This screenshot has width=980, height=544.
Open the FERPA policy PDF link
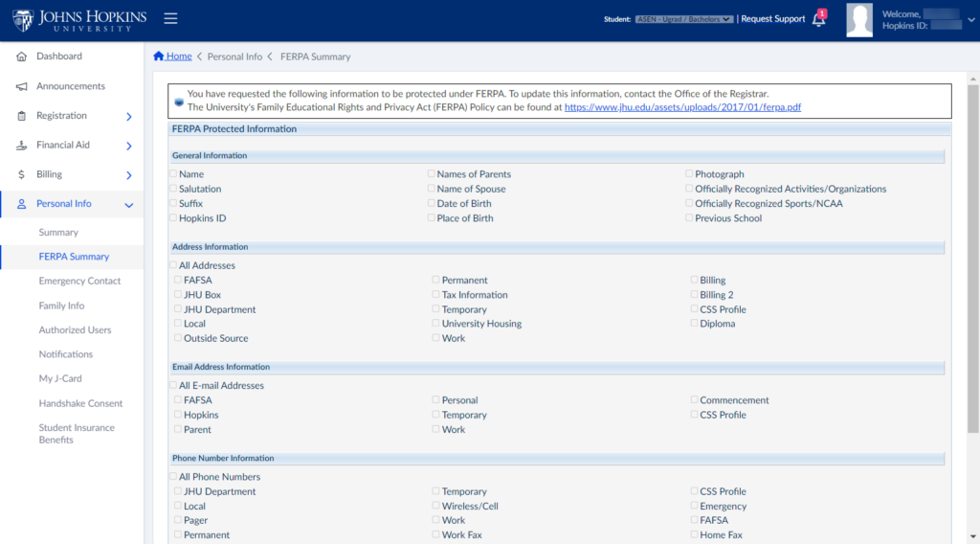[682, 107]
